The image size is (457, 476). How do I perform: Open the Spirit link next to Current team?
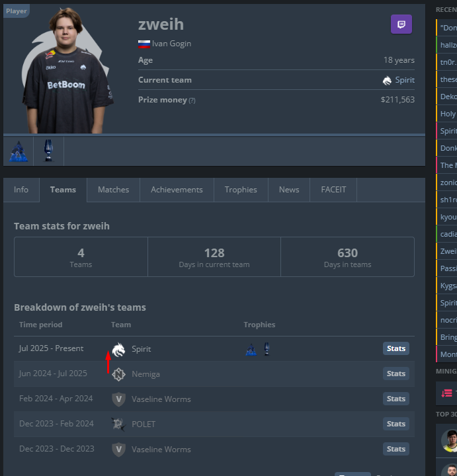point(405,80)
